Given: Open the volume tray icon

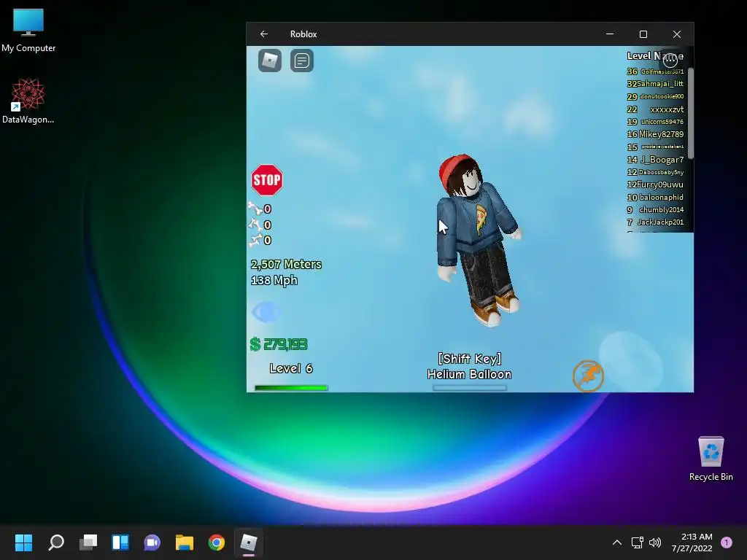Looking at the screenshot, I should (655, 542).
